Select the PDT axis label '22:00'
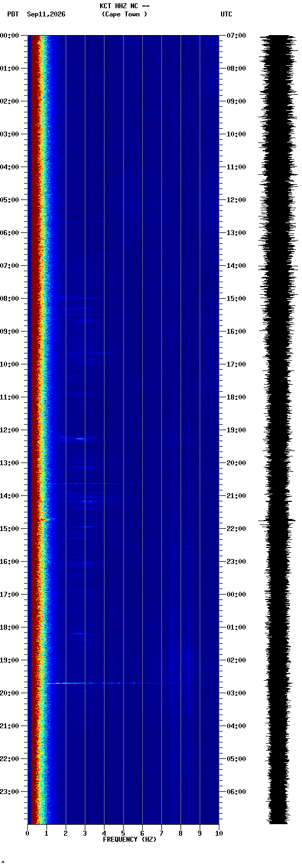The width and height of the screenshot is (302, 868). click(x=10, y=759)
